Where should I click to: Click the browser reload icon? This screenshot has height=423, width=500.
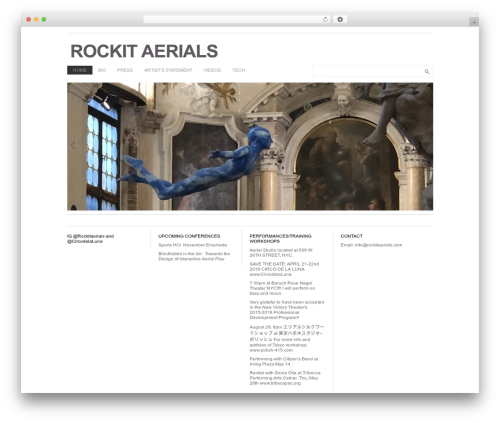pyautogui.click(x=325, y=20)
